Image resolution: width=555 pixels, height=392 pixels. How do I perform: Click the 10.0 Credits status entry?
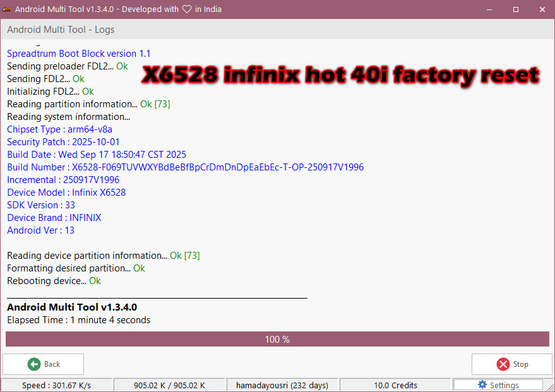tap(395, 385)
